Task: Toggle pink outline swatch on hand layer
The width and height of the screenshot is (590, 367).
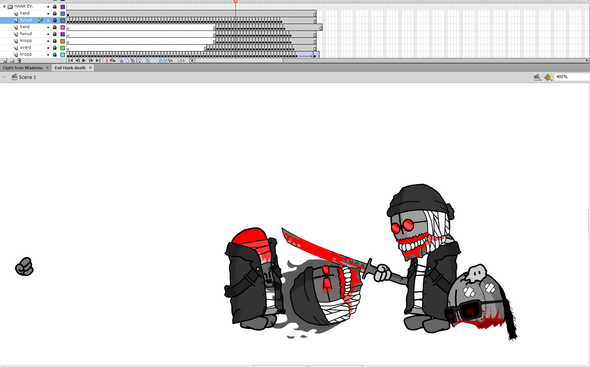Action: coord(63,27)
